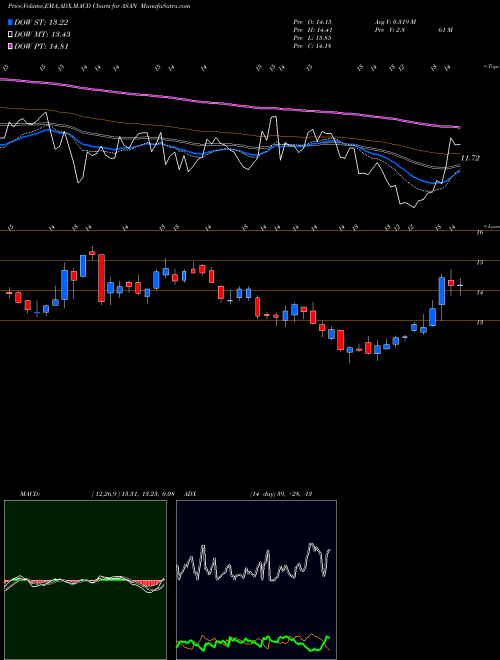Click the 'Pre L: 13.85' value
Screen dimensions: 500x660
[312, 38]
